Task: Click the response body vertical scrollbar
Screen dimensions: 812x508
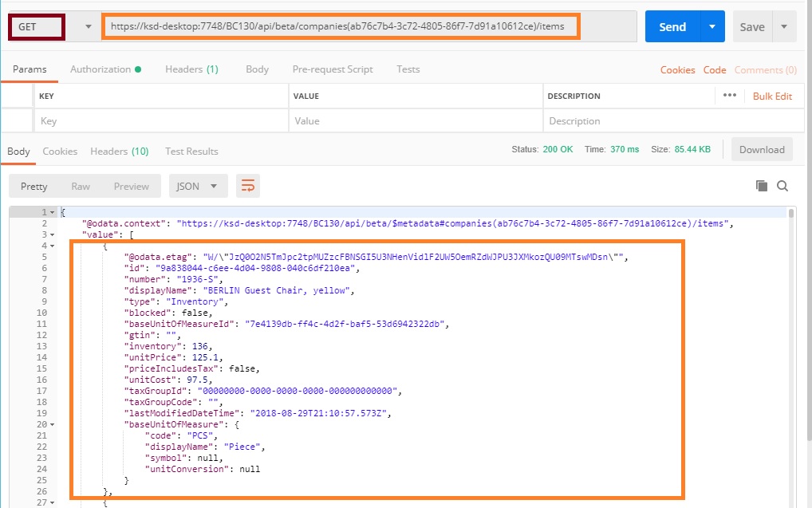Action: point(790,319)
